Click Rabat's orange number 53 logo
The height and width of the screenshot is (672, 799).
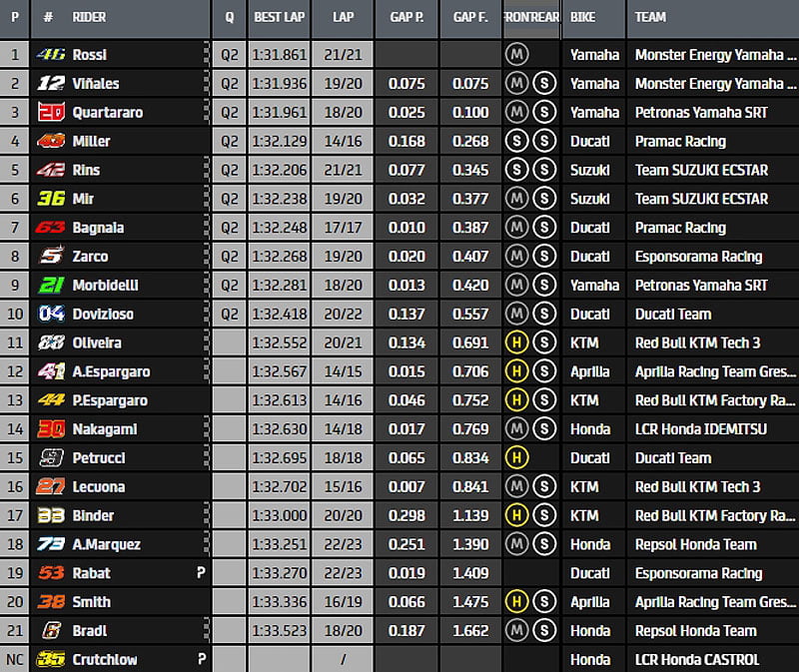pos(51,573)
